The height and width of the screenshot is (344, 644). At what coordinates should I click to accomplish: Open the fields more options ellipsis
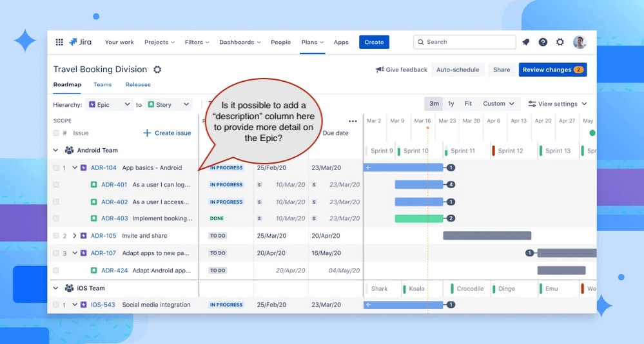click(353, 121)
